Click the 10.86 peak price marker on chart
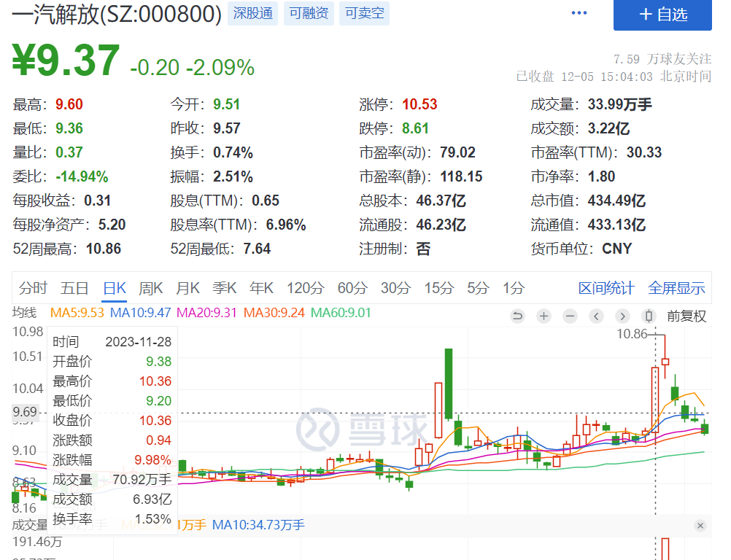 [632, 334]
